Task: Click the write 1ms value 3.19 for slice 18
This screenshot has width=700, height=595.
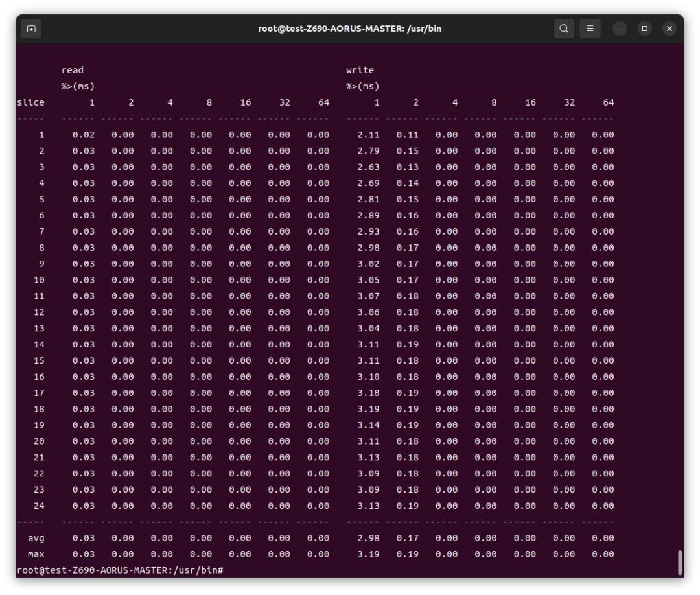Action: click(368, 409)
